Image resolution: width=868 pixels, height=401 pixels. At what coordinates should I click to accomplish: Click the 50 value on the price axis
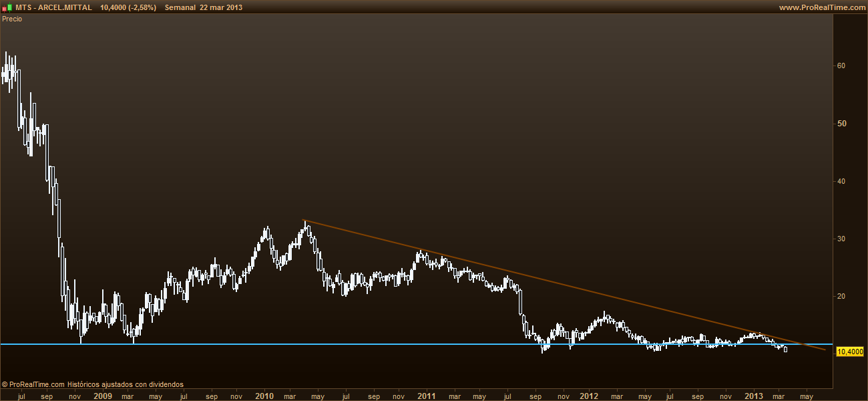841,124
